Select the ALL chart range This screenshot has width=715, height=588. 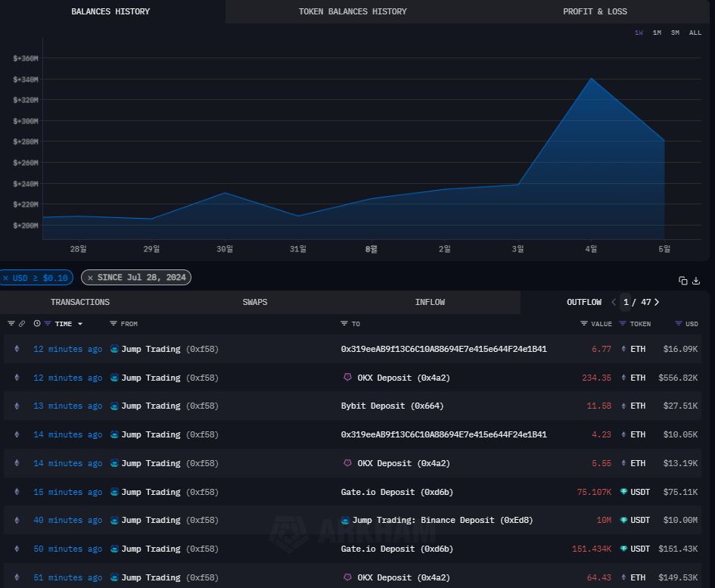(695, 33)
